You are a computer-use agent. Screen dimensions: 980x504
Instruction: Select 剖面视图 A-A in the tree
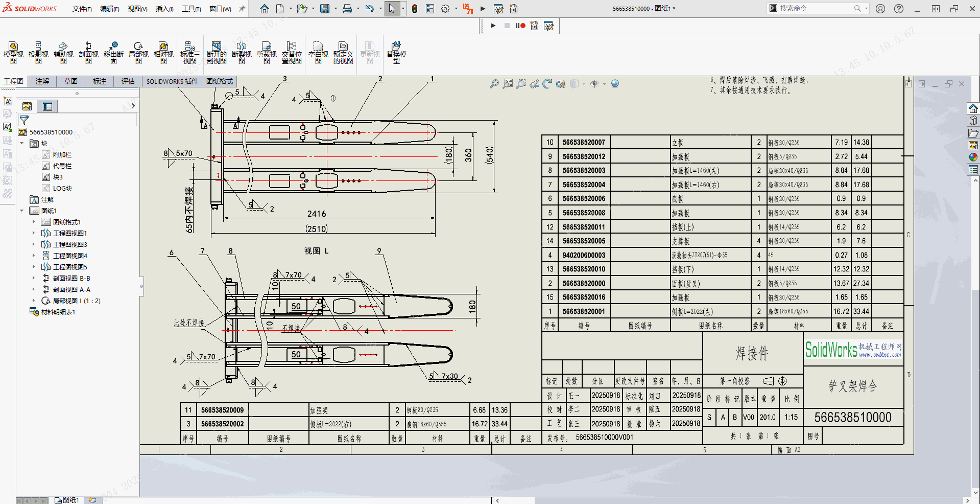pos(71,289)
